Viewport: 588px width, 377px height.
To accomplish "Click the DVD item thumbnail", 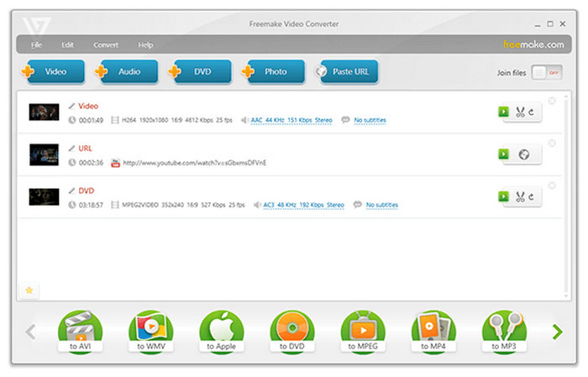I will click(x=44, y=196).
